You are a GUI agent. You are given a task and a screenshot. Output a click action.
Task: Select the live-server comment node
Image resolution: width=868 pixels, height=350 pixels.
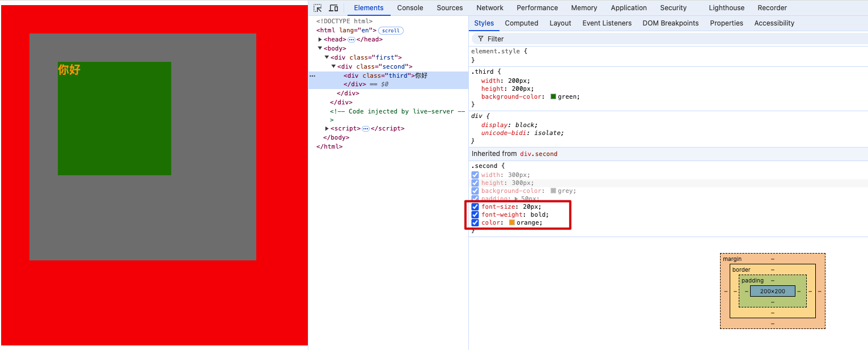(x=397, y=116)
